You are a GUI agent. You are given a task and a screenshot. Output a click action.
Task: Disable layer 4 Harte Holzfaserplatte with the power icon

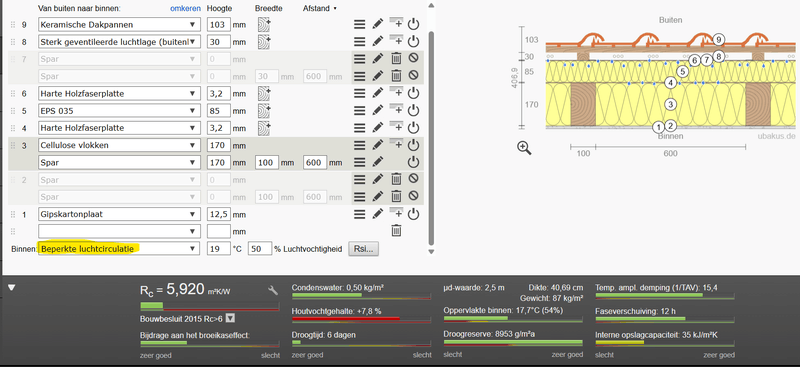(x=414, y=128)
